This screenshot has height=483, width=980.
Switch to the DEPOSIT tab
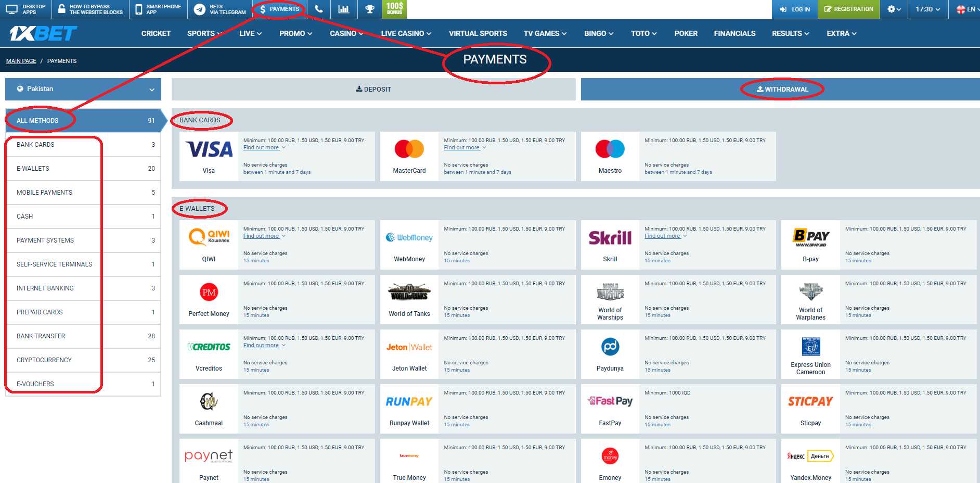pyautogui.click(x=373, y=89)
